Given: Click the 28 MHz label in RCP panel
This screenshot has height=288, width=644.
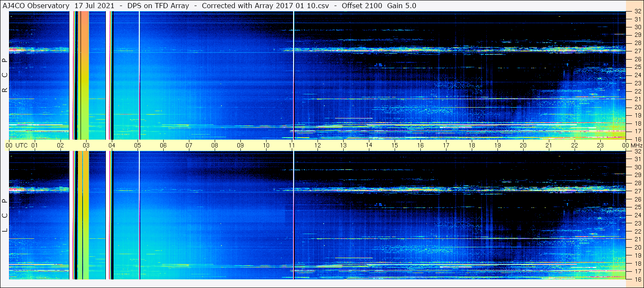Looking at the screenshot, I should coord(637,43).
